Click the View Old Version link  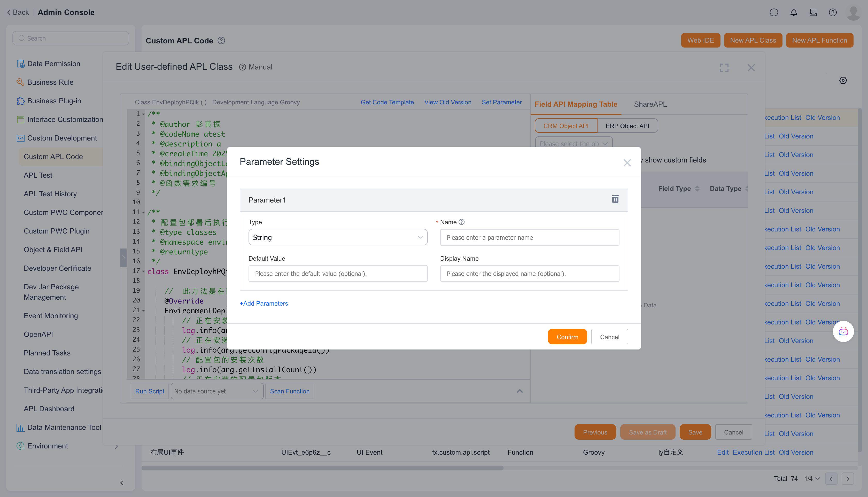tap(448, 102)
